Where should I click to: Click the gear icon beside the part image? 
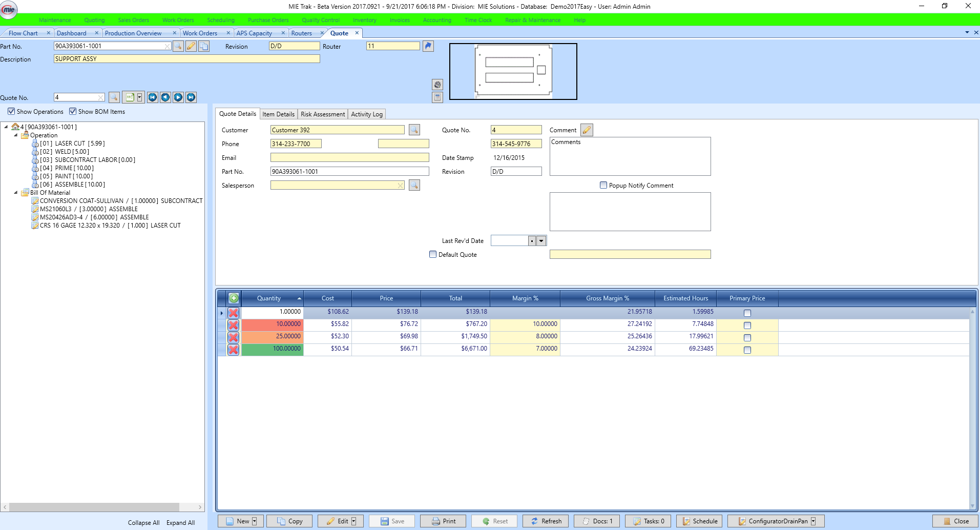(x=437, y=84)
